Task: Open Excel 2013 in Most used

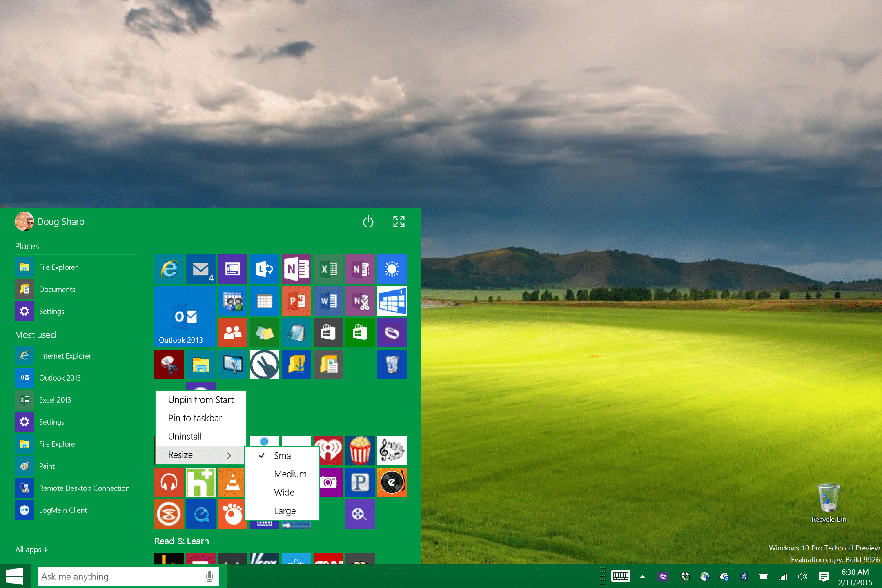Action: click(77, 400)
